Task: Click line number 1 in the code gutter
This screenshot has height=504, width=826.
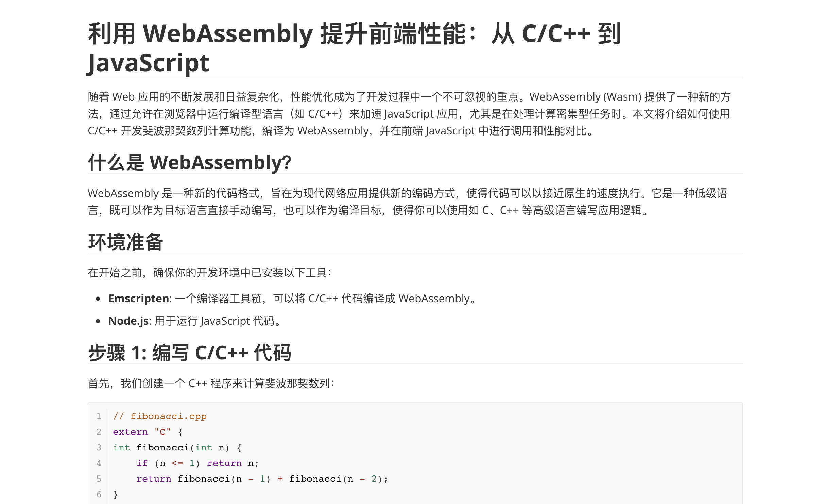Action: point(99,416)
